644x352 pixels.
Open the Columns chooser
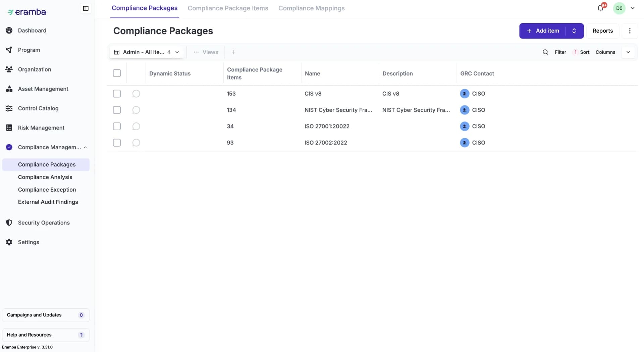(605, 52)
